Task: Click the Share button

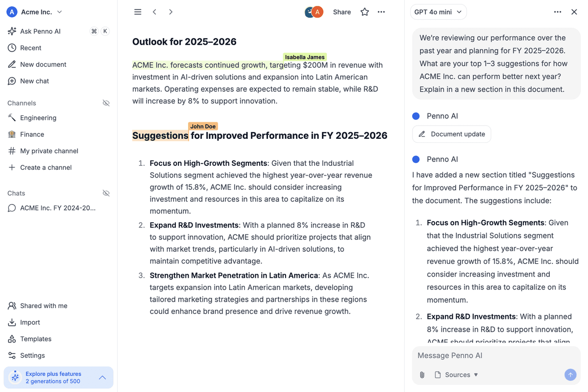Action: tap(342, 12)
